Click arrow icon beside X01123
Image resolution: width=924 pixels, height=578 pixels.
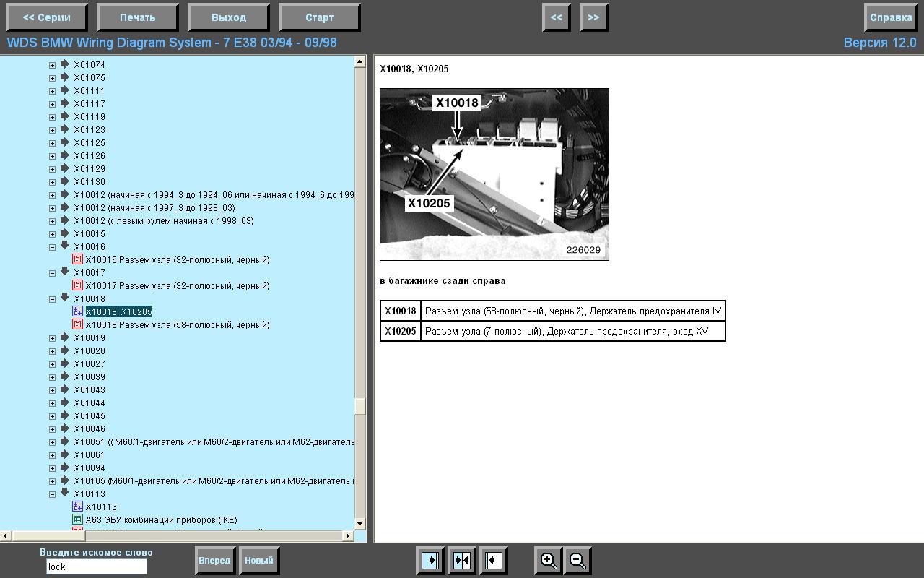coord(64,129)
